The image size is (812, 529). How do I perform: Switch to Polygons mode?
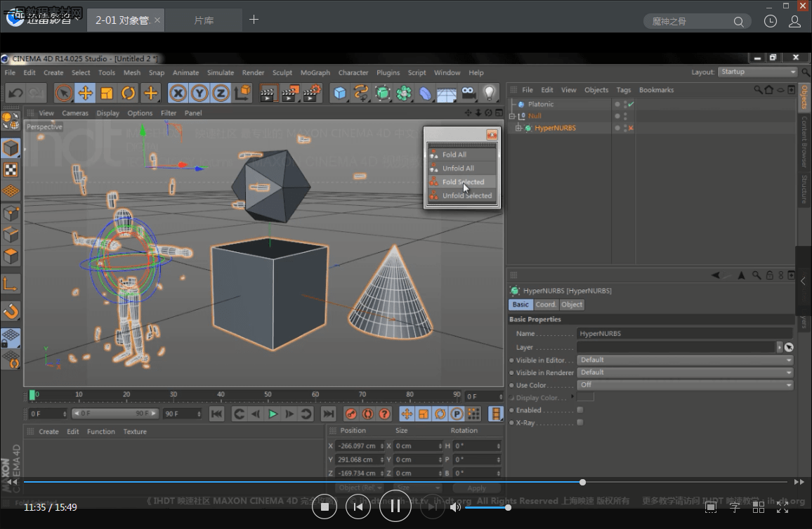(11, 257)
